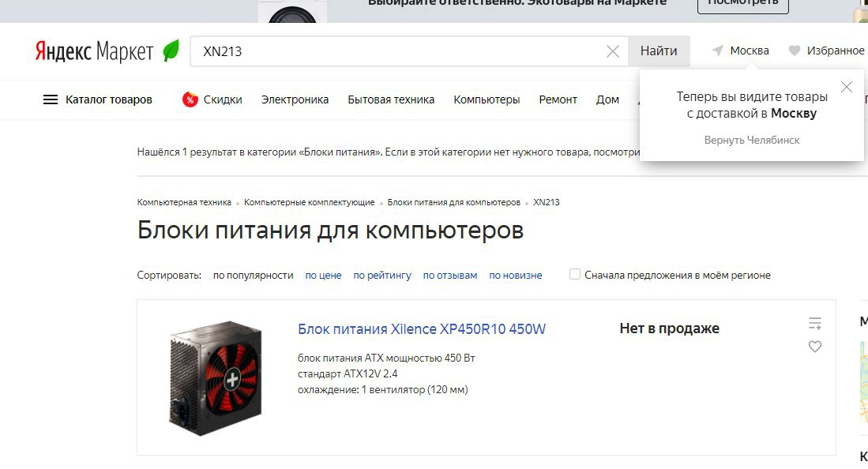Open the Xilence power supply thumbnail image
This screenshot has height=469, width=868.
tap(216, 377)
